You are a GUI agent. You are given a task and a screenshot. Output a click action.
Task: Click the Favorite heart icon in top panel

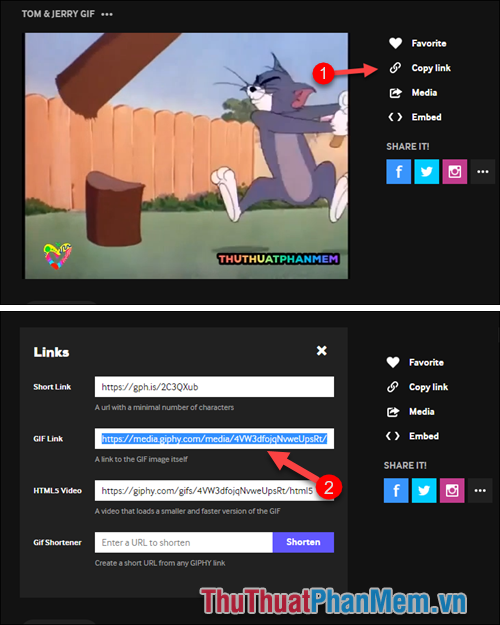coord(395,43)
